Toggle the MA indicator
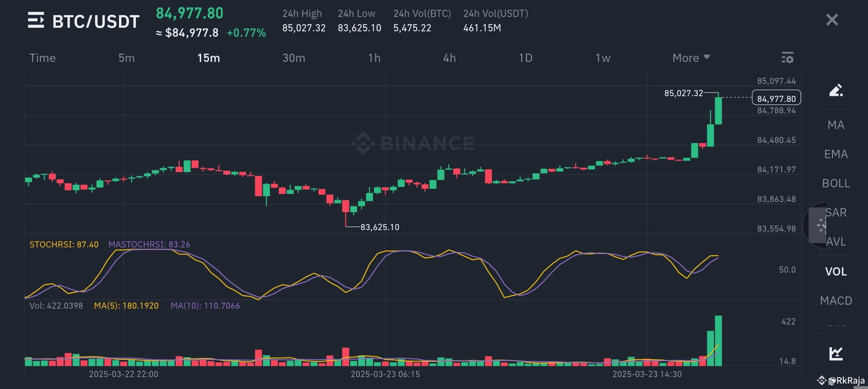 click(836, 125)
